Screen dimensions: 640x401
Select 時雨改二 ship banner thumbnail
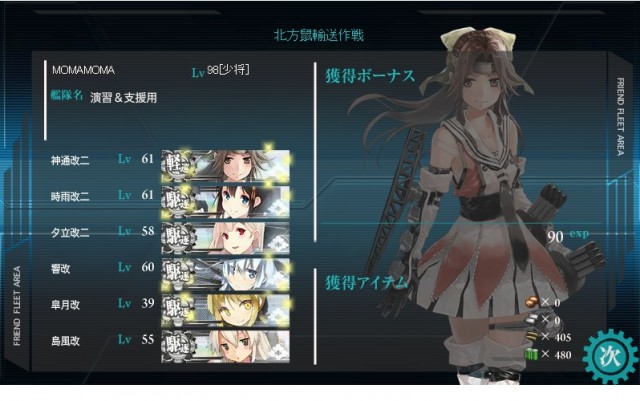pyautogui.click(x=226, y=202)
